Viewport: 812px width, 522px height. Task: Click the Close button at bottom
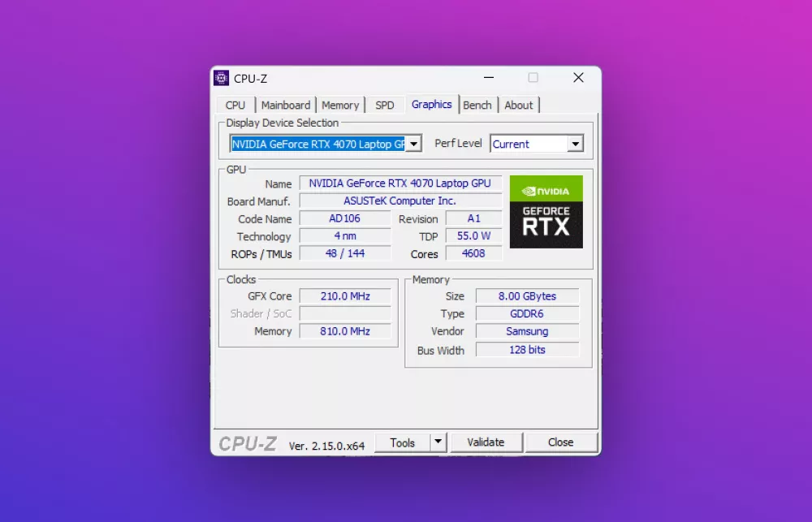[561, 442]
